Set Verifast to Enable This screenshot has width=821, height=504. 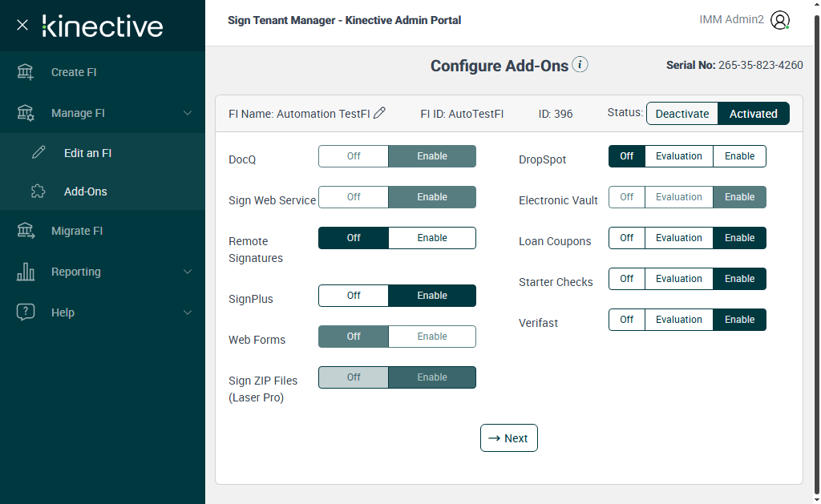(x=739, y=319)
